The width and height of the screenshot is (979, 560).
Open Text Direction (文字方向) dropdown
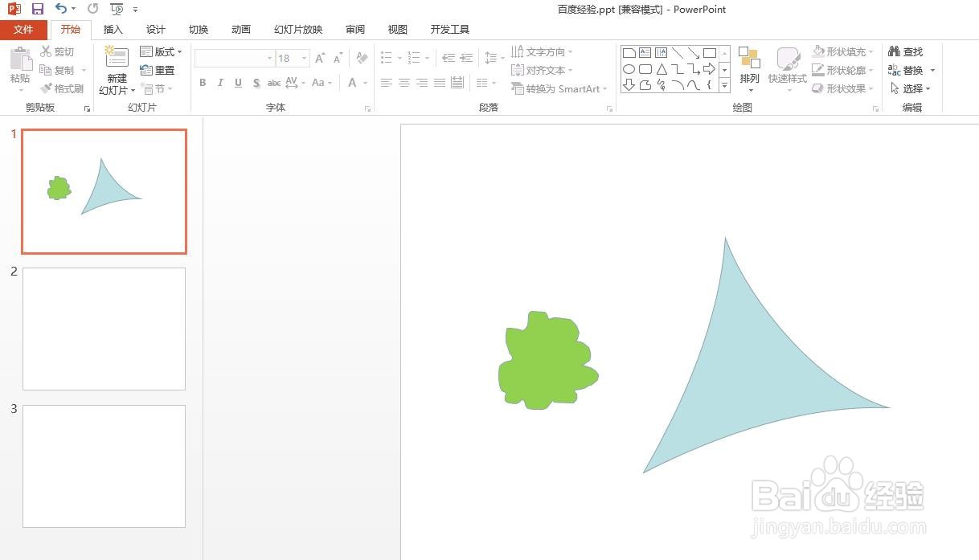pos(542,51)
